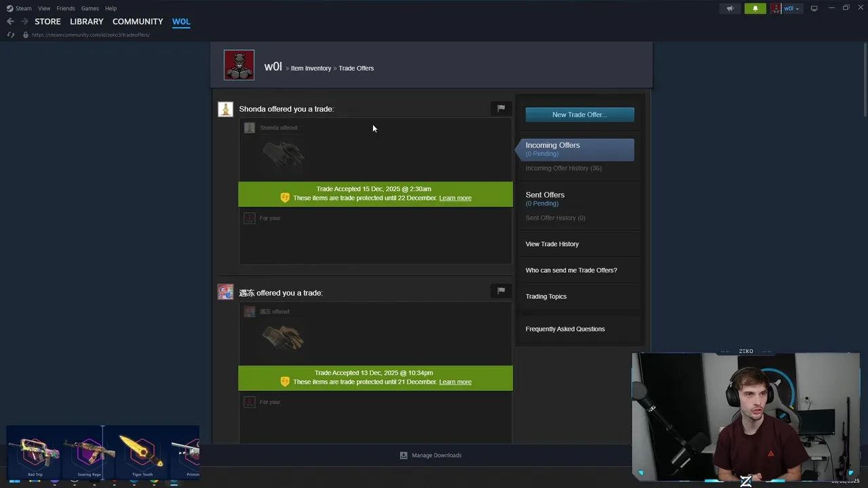Image resolution: width=868 pixels, height=488 pixels.
Task: Open the large w0l profile avatar
Action: pyautogui.click(x=239, y=65)
